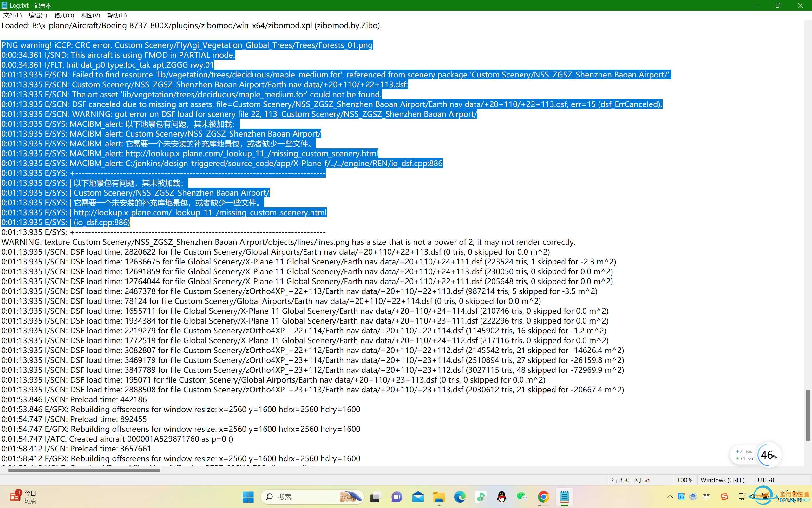
Task: Launch Microsoft Edge from taskbar
Action: (x=460, y=497)
